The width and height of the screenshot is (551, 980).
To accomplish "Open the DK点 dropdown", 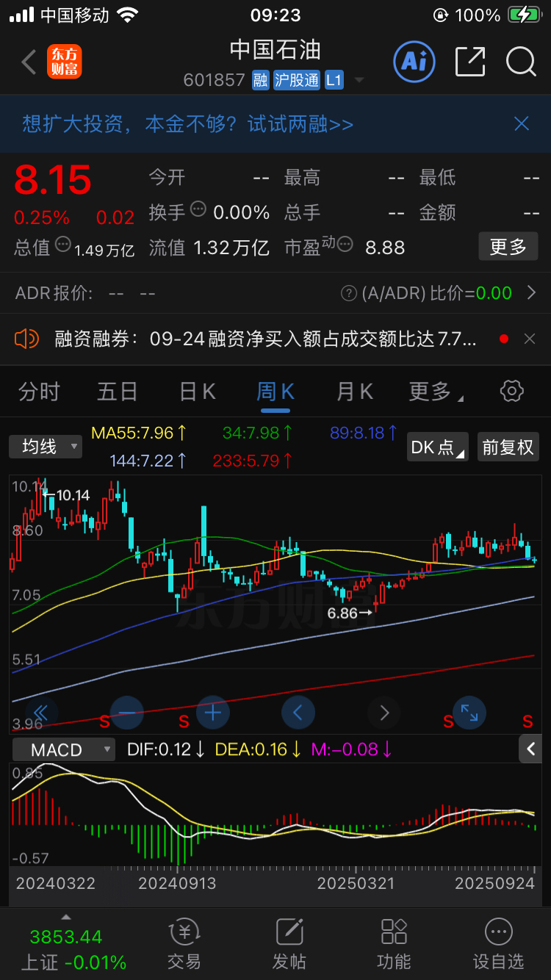I will click(438, 447).
